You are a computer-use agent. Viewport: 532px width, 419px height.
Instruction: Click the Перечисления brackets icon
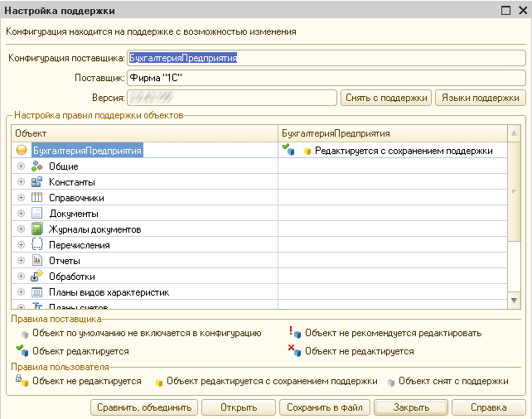click(x=36, y=245)
